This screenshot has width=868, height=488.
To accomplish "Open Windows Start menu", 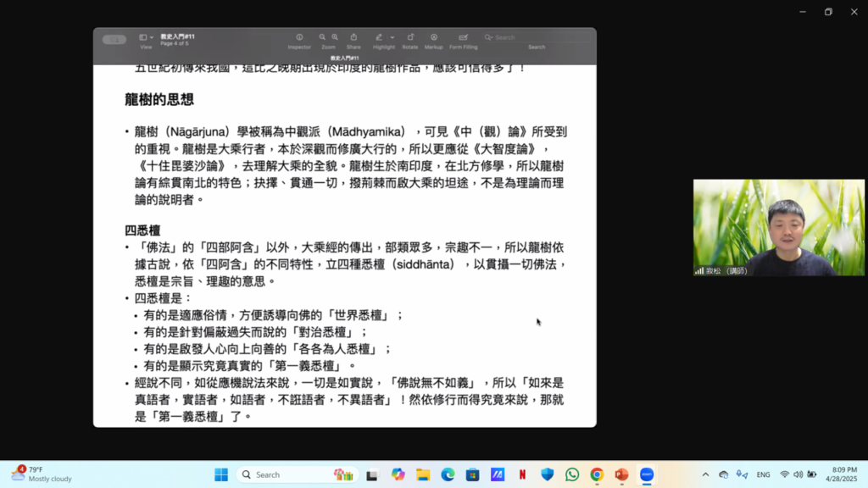I will [221, 474].
